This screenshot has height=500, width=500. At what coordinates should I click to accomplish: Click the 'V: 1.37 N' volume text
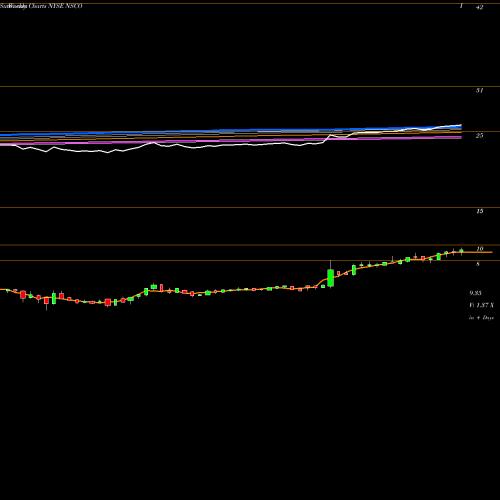481,305
